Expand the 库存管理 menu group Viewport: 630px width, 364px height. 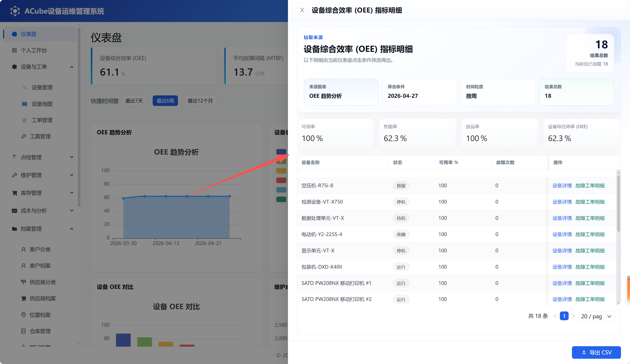[x=72, y=193]
